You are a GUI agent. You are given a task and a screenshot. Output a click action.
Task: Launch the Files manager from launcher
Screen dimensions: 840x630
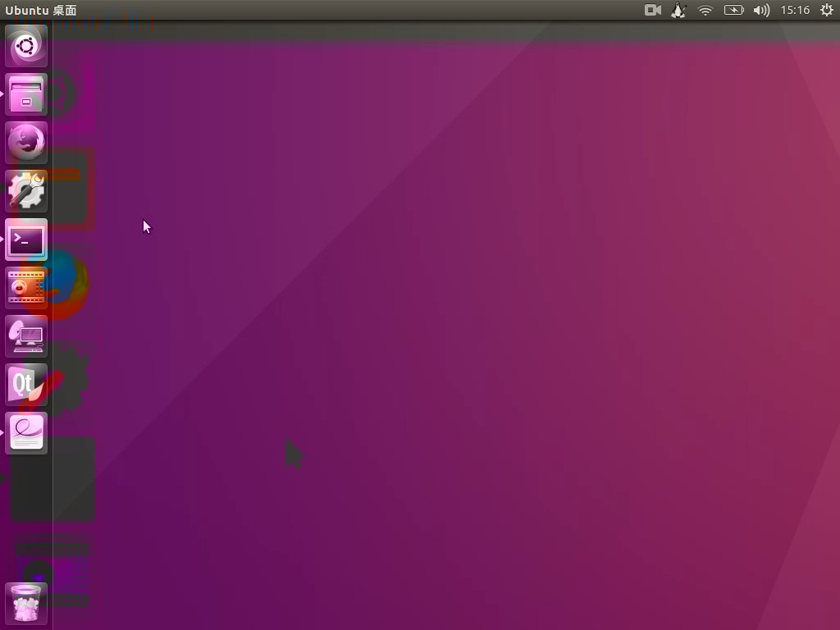point(26,94)
